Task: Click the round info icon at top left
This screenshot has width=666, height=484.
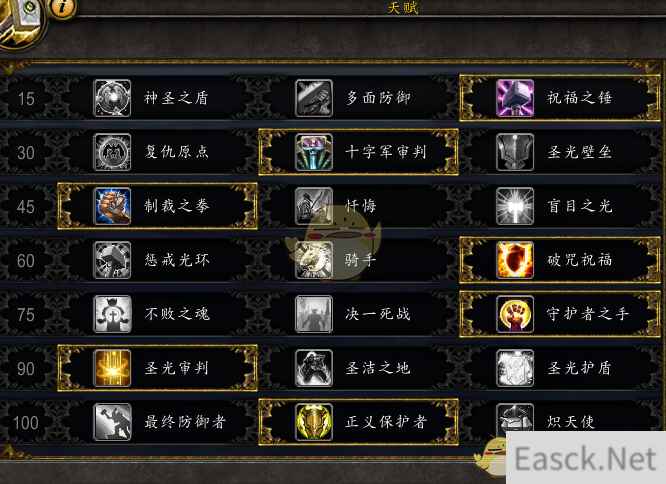Action: pyautogui.click(x=63, y=7)
